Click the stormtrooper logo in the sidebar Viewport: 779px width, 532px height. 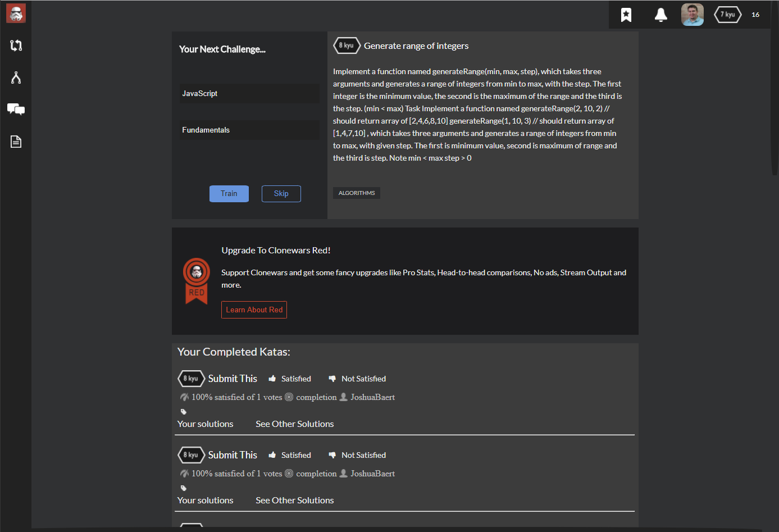click(x=16, y=13)
